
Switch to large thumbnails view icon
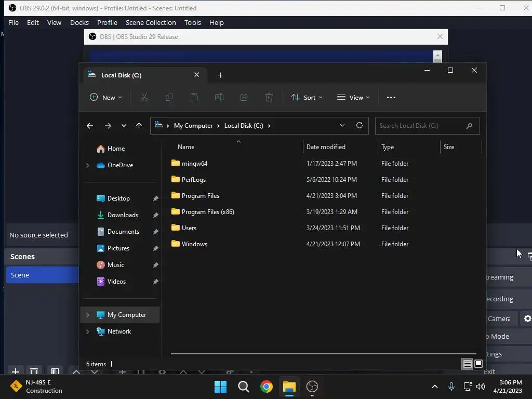pos(478,364)
